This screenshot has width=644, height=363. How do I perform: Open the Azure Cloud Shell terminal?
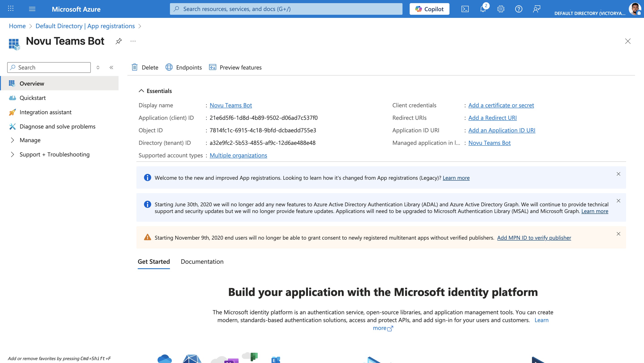pos(465,9)
